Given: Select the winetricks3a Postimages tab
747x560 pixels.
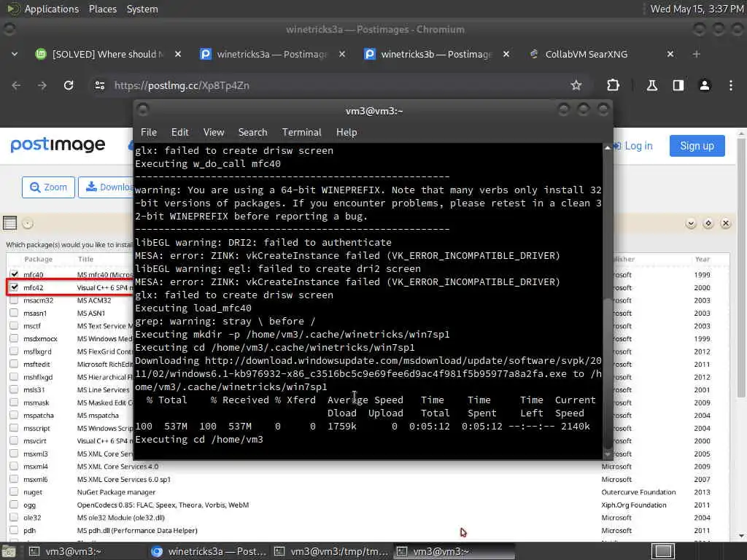Looking at the screenshot, I should 271,54.
